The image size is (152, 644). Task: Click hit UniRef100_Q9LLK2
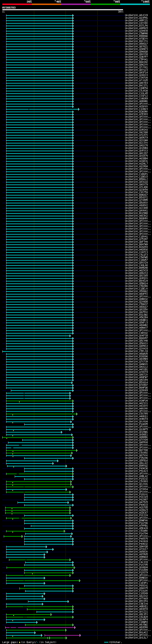(x=137, y=463)
